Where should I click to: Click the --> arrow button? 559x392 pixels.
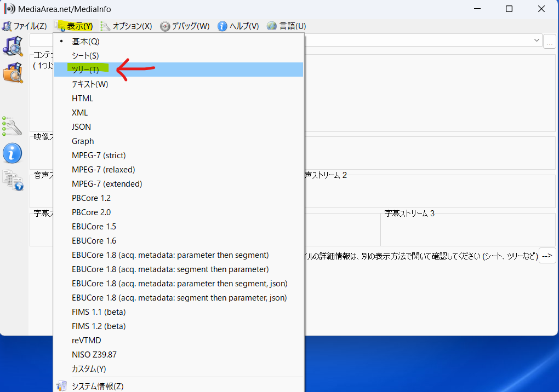coord(547,256)
